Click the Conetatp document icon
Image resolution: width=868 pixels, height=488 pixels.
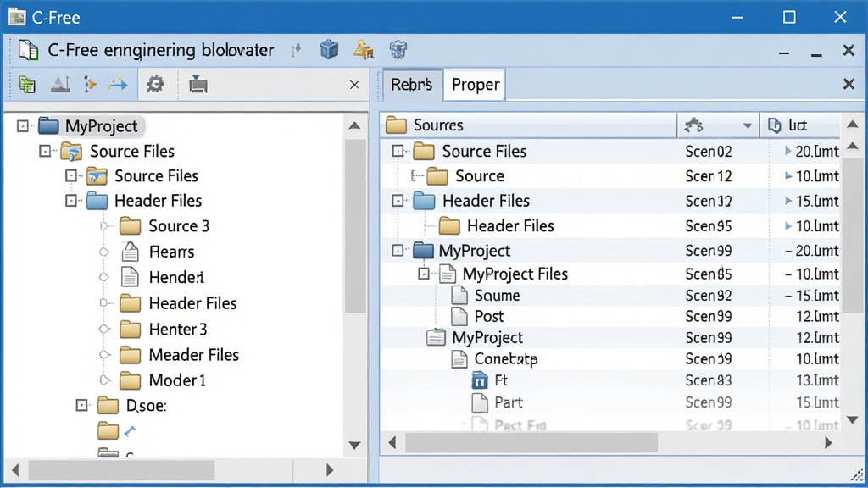[x=459, y=359]
